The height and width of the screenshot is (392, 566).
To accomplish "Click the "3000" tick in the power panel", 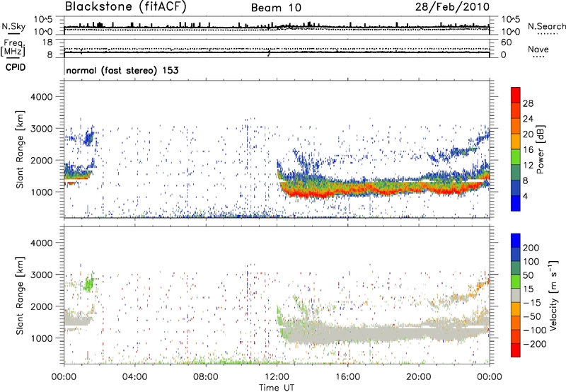I will tap(41, 129).
